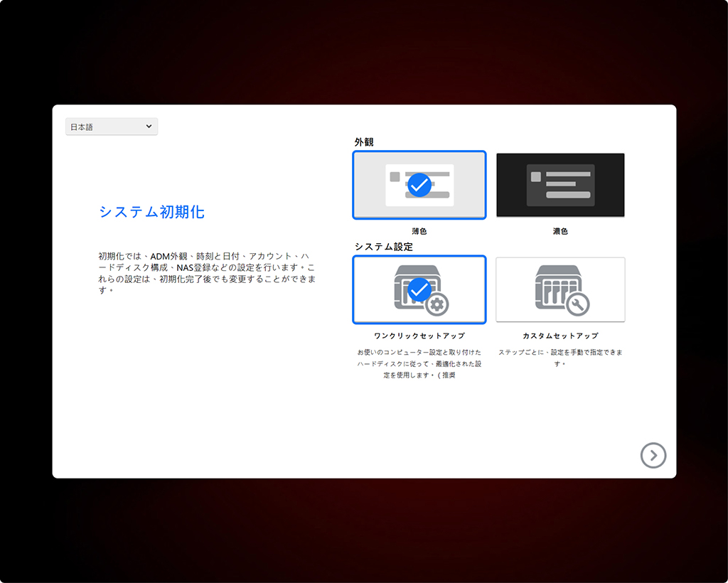Image resolution: width=728 pixels, height=583 pixels.
Task: Click the カスタムセットアップ title text
Action: [560, 336]
